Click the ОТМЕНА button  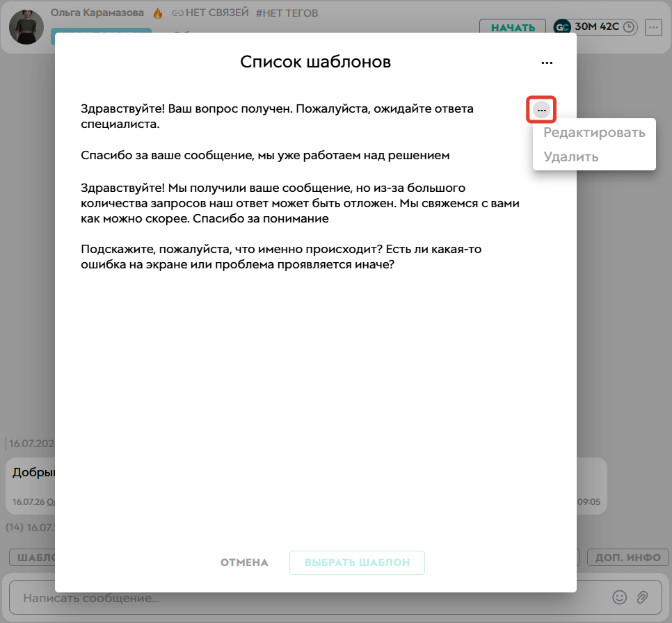pyautogui.click(x=244, y=562)
